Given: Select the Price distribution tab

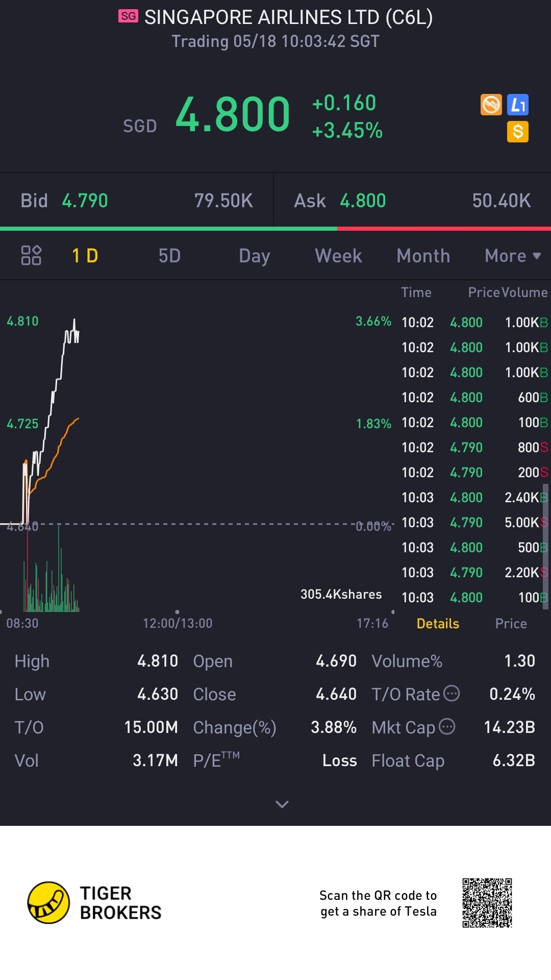Looking at the screenshot, I should [x=511, y=623].
